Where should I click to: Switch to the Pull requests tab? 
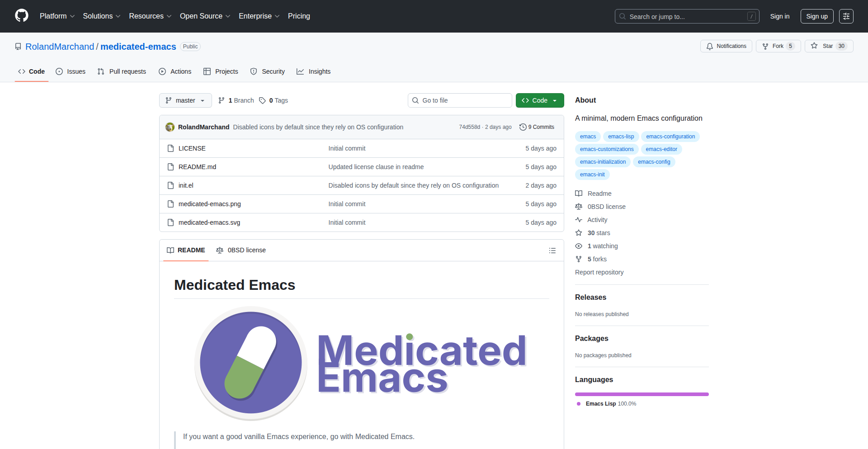click(x=122, y=71)
